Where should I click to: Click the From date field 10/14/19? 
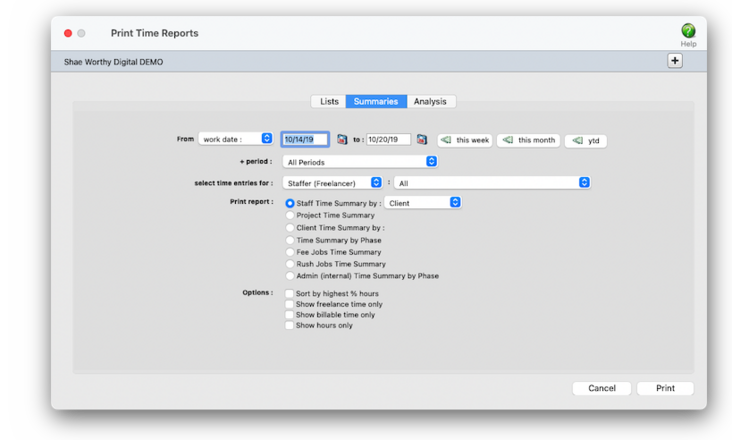(305, 139)
